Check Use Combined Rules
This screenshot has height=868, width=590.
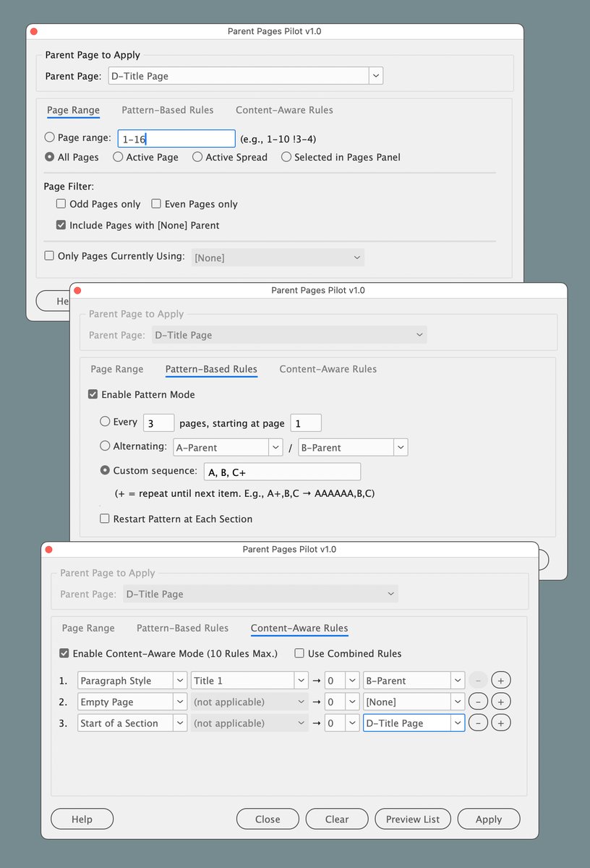tap(299, 653)
